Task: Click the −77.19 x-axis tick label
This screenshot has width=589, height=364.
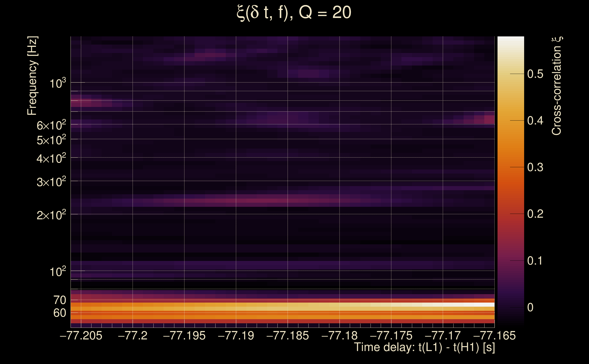Action: click(236, 336)
